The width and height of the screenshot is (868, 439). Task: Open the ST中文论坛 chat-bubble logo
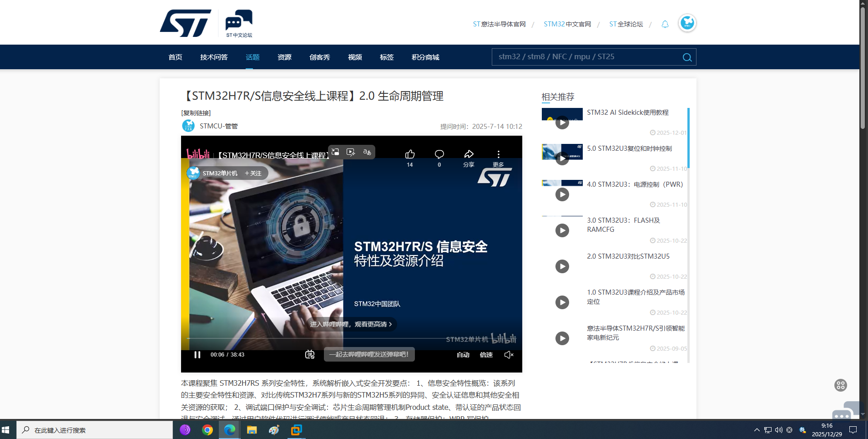[239, 23]
